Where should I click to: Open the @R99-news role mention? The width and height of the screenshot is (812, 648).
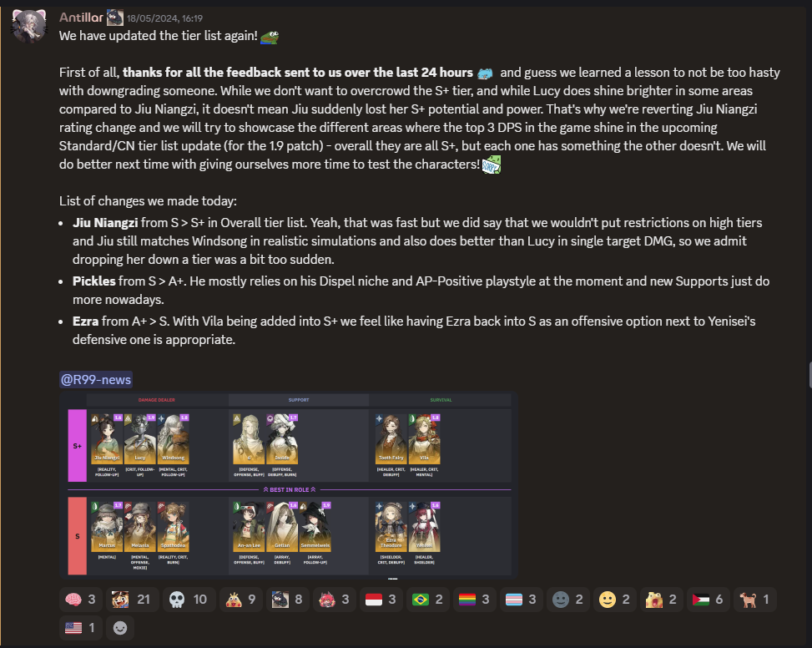96,380
